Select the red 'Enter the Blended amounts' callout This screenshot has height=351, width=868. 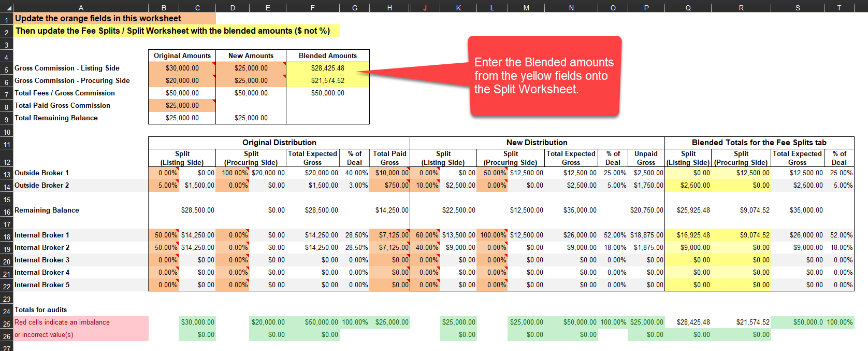(544, 76)
